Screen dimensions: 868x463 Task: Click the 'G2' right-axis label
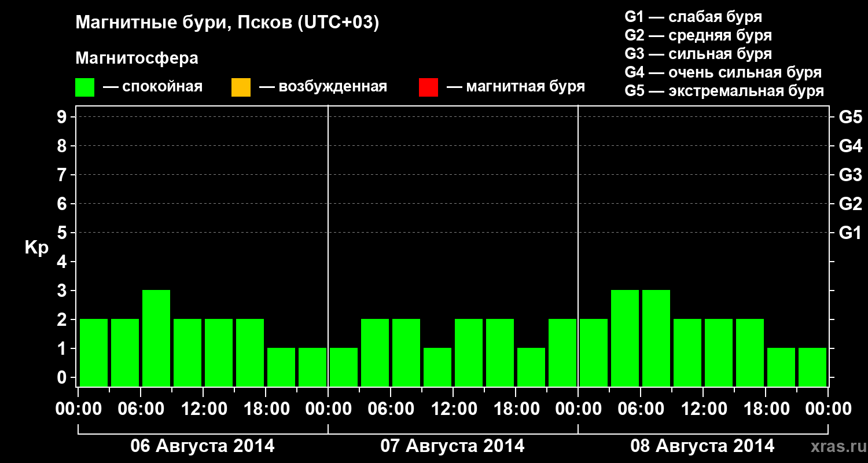coord(850,204)
